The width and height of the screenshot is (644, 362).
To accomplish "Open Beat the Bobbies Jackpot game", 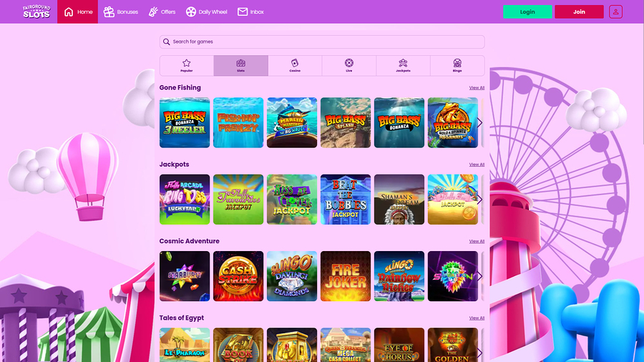I will click(x=346, y=200).
